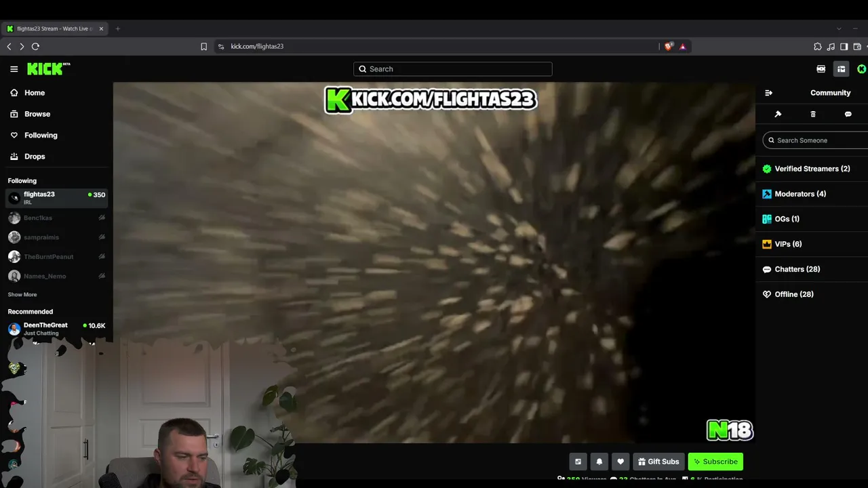Open browser extensions puzzle icon

point(818,47)
